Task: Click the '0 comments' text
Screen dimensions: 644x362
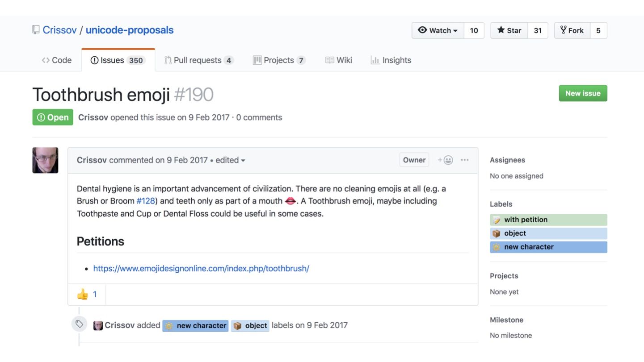Action: coord(259,117)
